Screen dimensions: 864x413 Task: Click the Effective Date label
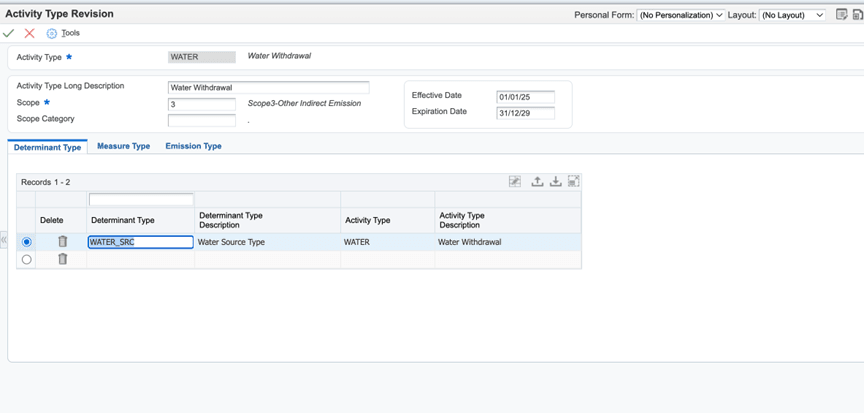pyautogui.click(x=437, y=95)
